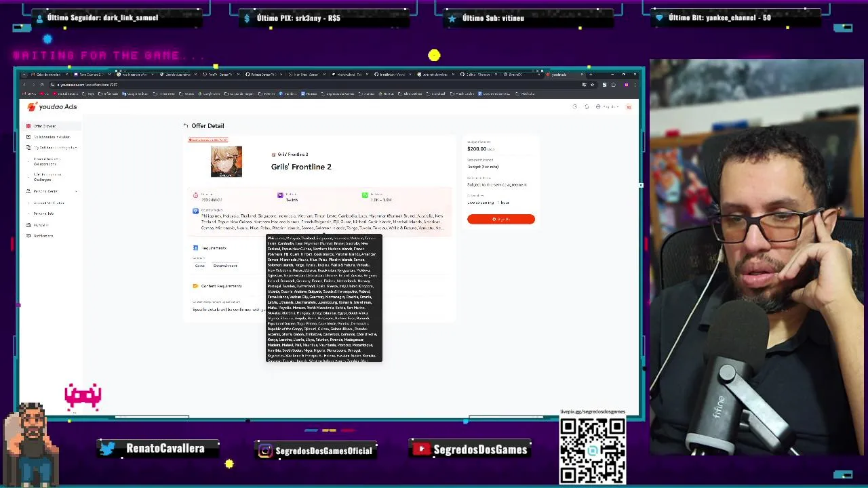Viewport: 868px width, 488px height.
Task: Click the Budget (flat rate) text
Action: point(483,167)
